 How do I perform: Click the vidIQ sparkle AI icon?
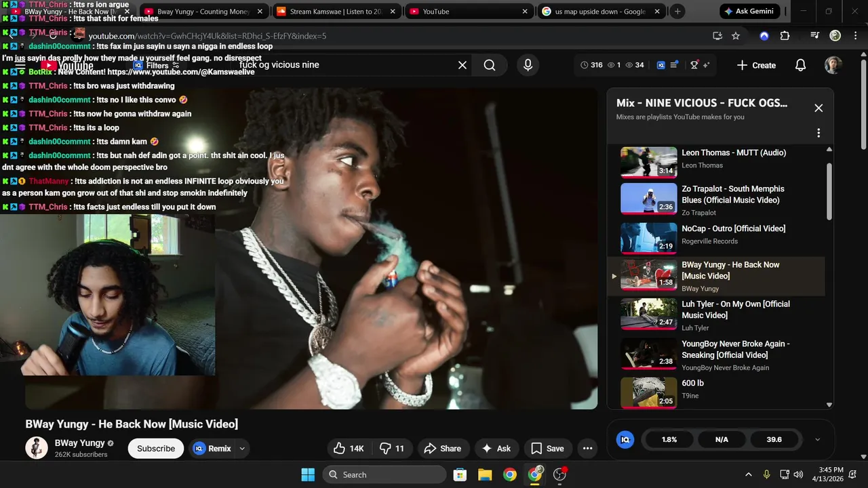click(x=706, y=65)
